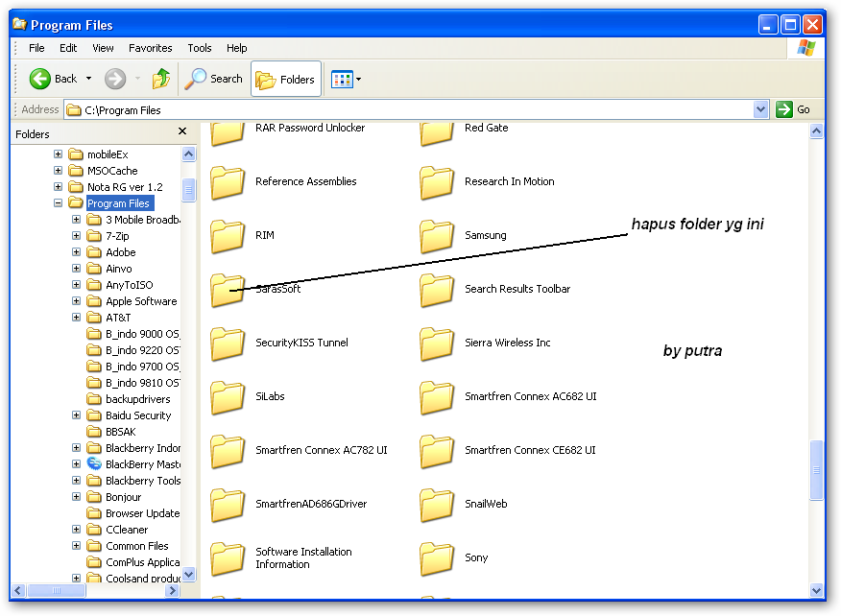Image resolution: width=841 pixels, height=616 pixels.
Task: Select backupdrivers in the folder tree
Action: tap(138, 399)
